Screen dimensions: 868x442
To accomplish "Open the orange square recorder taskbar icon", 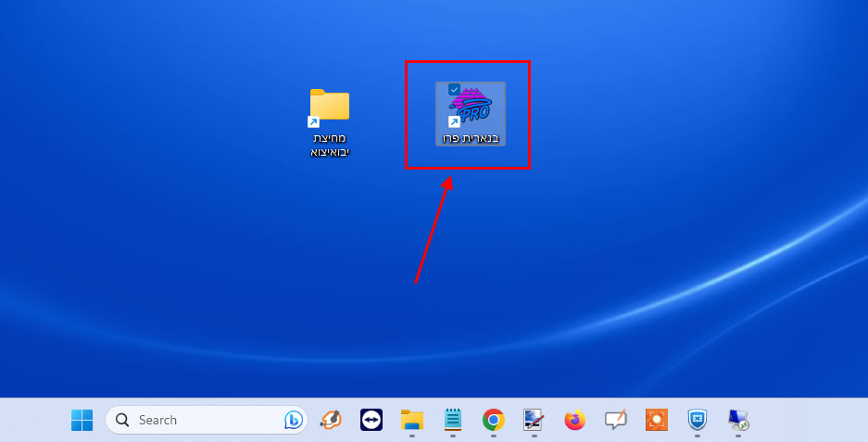I will pyautogui.click(x=657, y=420).
